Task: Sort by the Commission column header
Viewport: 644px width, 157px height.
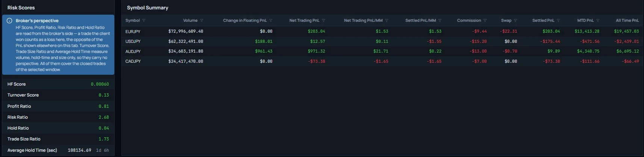Action: pyautogui.click(x=469, y=21)
